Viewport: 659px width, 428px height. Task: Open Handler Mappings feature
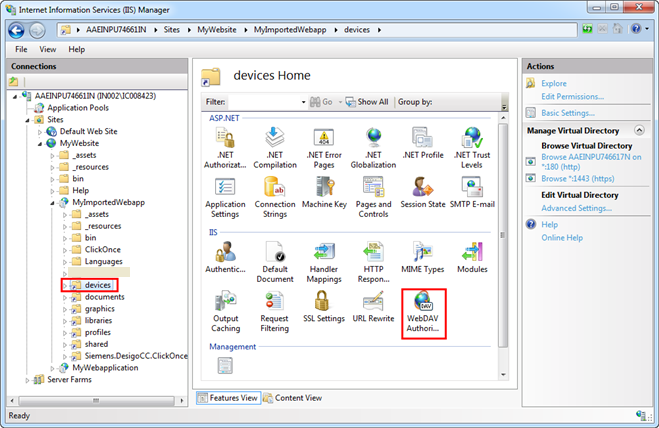(x=323, y=258)
